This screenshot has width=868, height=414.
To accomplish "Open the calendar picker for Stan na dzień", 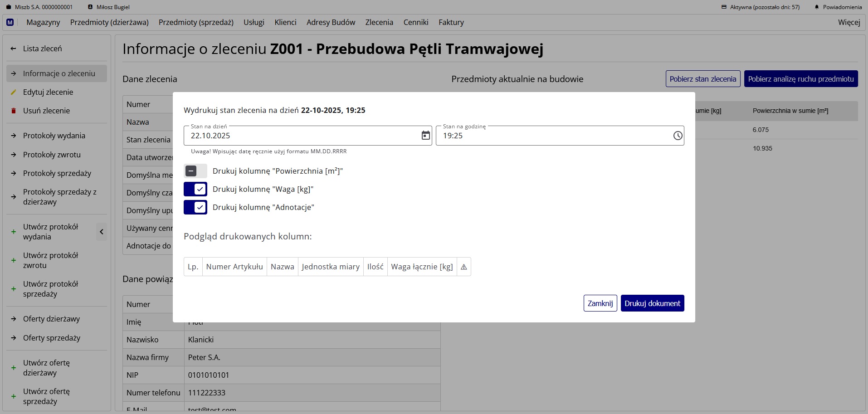I will click(425, 136).
